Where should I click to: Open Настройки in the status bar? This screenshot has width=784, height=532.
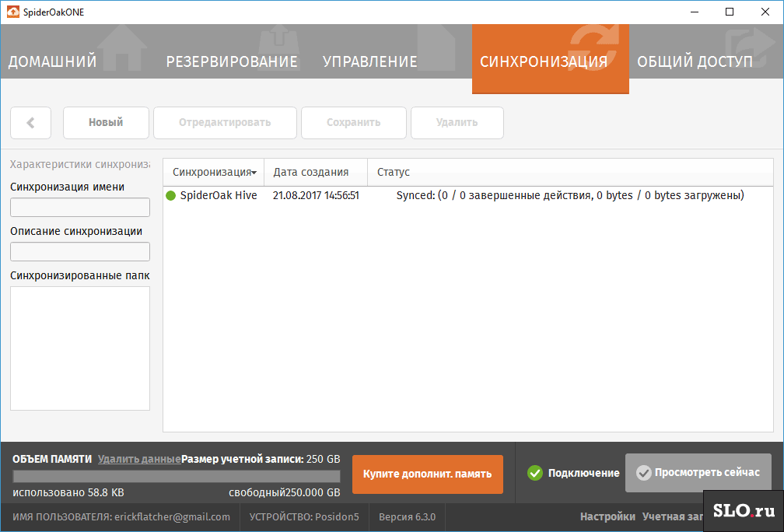pyautogui.click(x=607, y=517)
